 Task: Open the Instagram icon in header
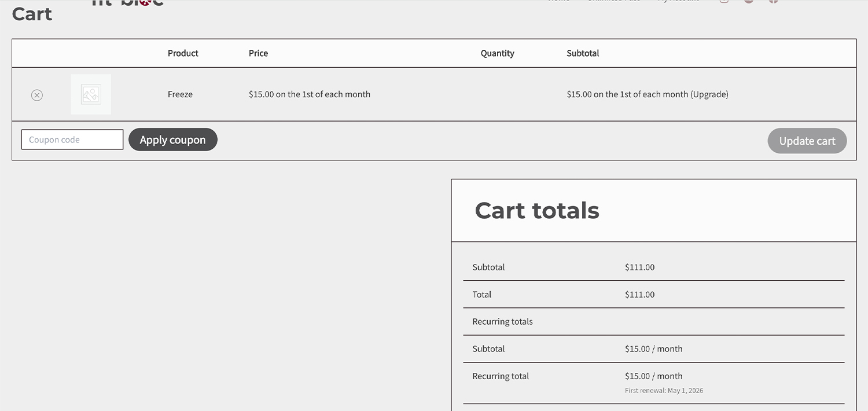point(724,1)
